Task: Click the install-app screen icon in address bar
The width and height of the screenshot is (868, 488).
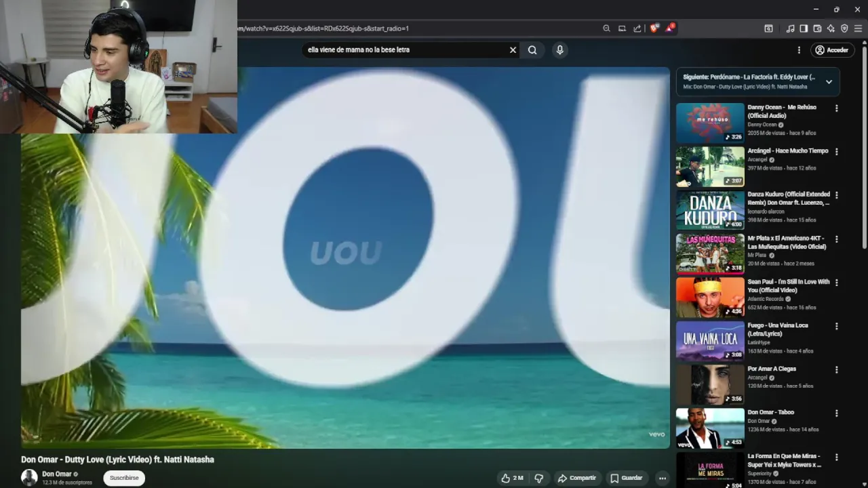Action: coord(622,28)
